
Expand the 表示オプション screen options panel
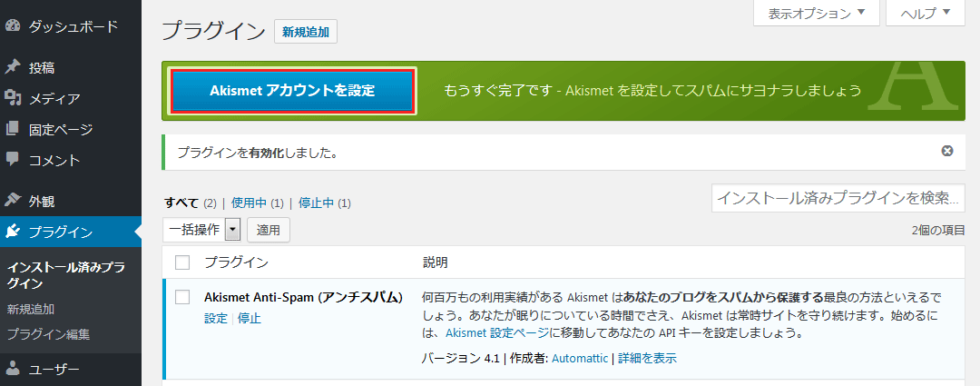811,14
